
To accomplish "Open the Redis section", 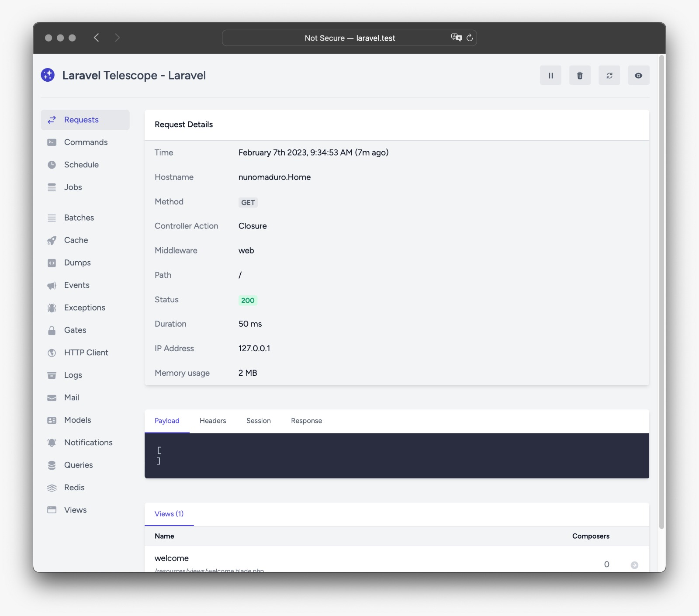I will (x=74, y=488).
